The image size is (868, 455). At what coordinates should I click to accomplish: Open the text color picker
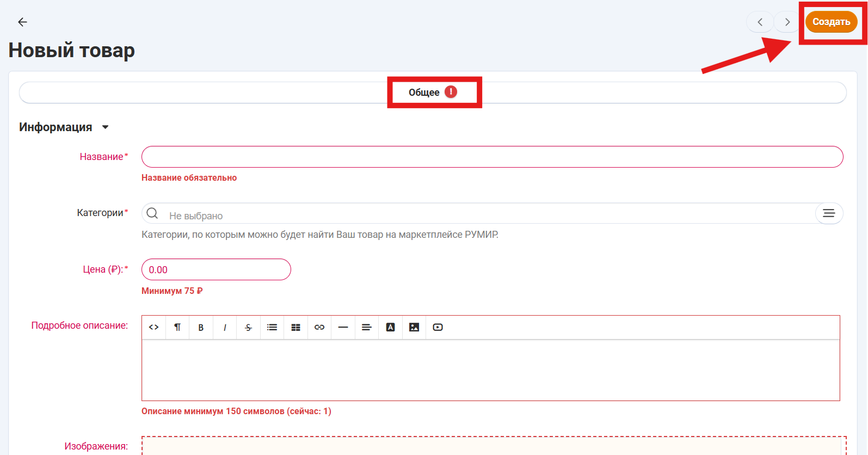(x=390, y=327)
